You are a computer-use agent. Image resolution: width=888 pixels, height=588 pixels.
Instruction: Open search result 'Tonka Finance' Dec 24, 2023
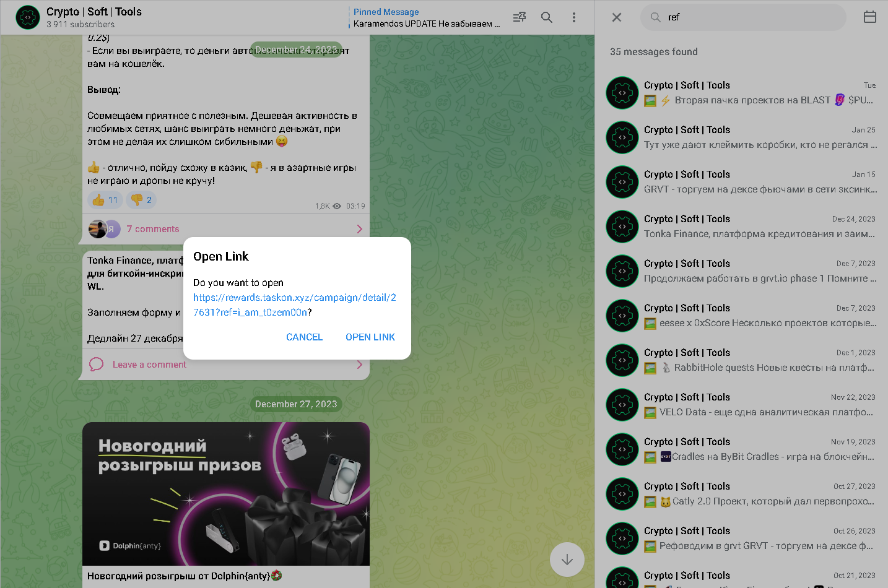[741, 227]
